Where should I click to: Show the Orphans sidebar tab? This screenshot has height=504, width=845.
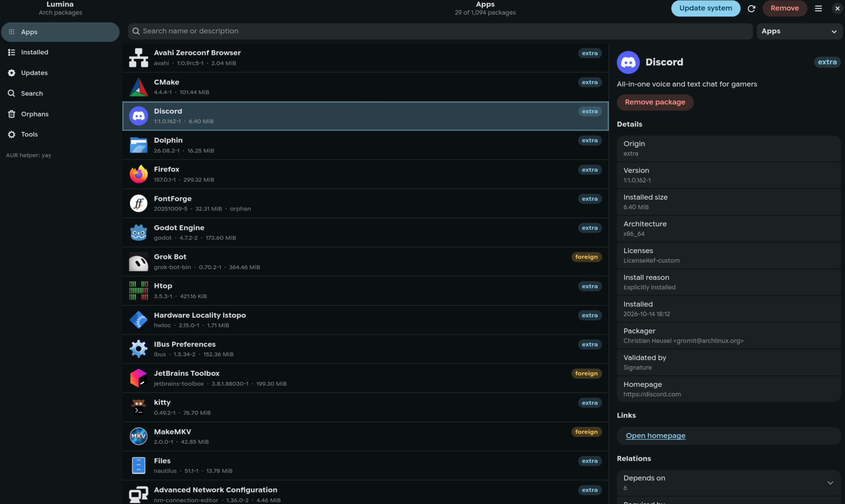60,114
